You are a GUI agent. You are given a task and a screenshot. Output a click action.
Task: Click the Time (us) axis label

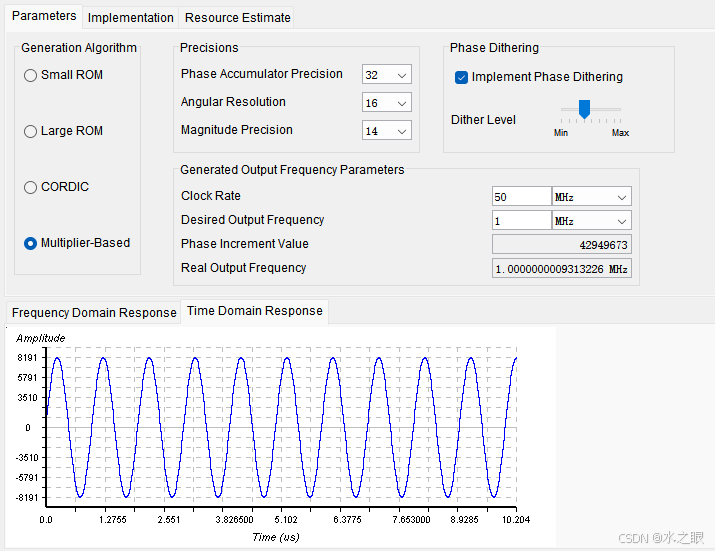275,537
